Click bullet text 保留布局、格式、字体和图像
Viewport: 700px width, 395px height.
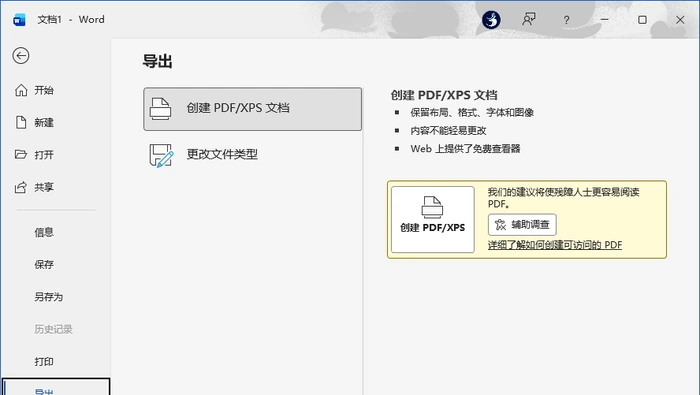(x=472, y=112)
